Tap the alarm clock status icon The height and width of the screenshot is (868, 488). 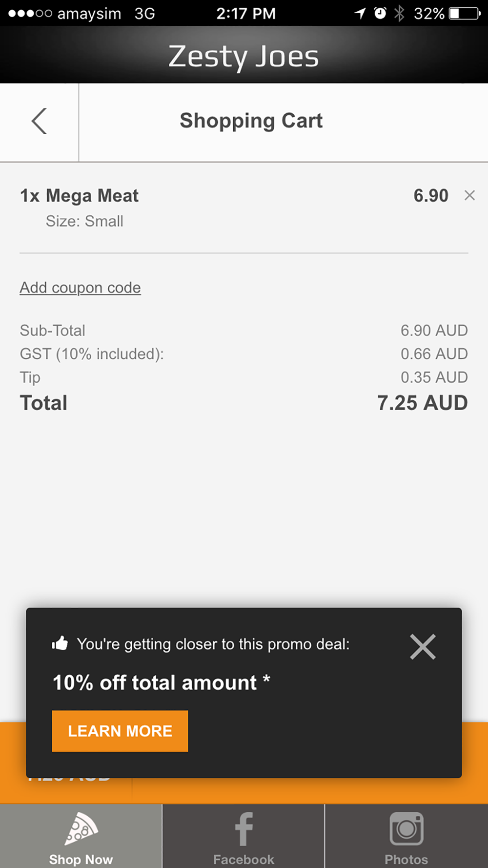pyautogui.click(x=380, y=13)
